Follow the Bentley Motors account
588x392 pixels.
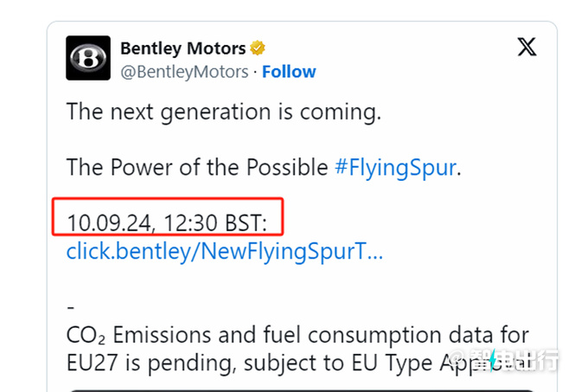pos(288,71)
